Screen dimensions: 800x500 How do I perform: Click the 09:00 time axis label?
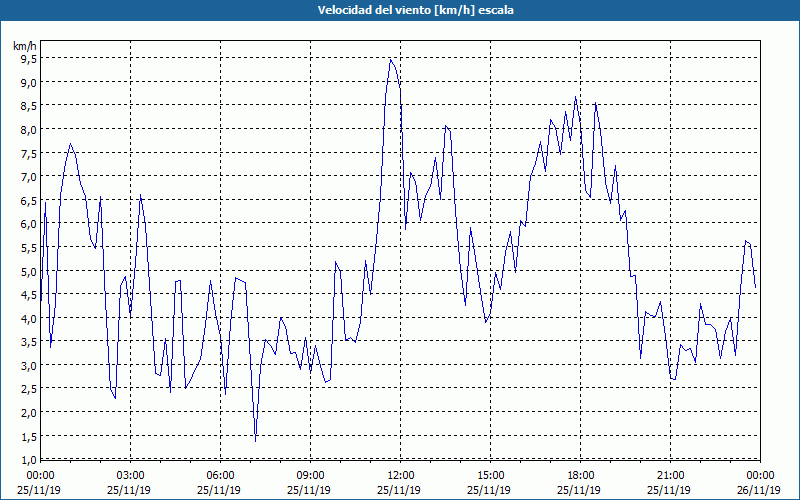pos(310,476)
